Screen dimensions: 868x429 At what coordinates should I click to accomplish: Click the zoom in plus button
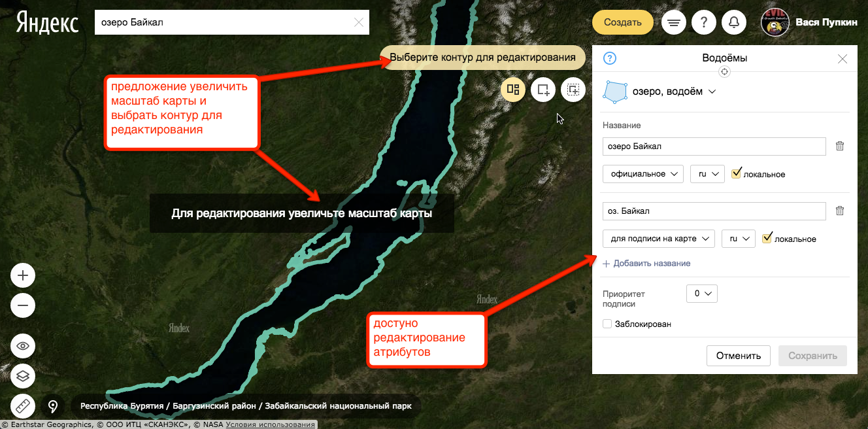(23, 276)
